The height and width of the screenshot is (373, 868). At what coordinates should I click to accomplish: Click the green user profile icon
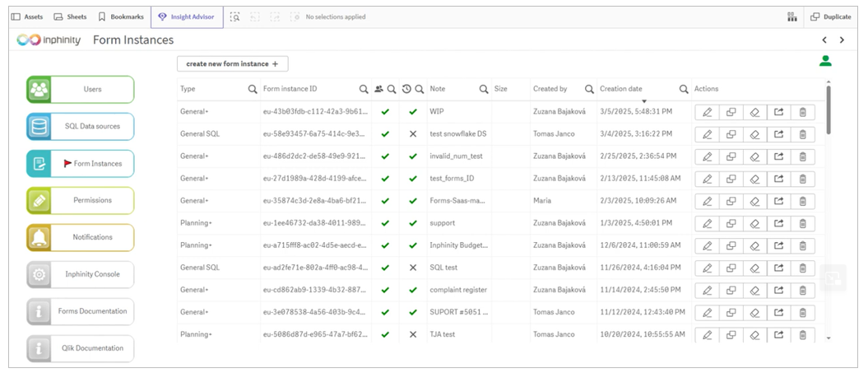(x=825, y=61)
